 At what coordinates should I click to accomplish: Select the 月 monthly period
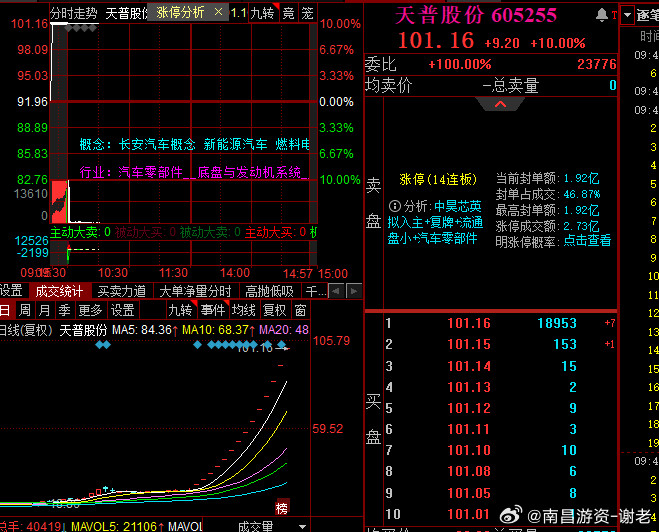pos(45,310)
